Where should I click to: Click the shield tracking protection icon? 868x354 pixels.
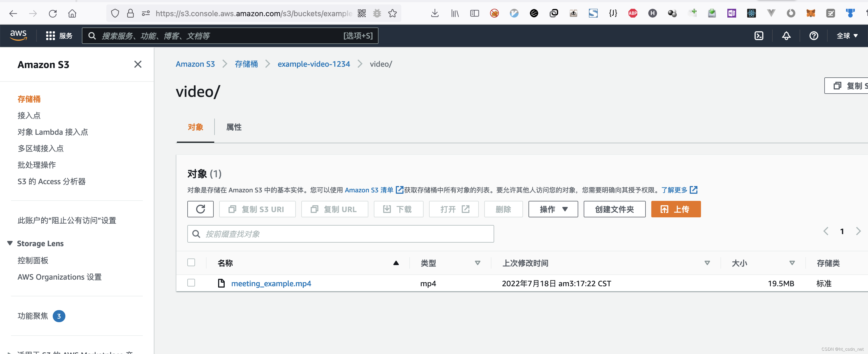click(115, 13)
